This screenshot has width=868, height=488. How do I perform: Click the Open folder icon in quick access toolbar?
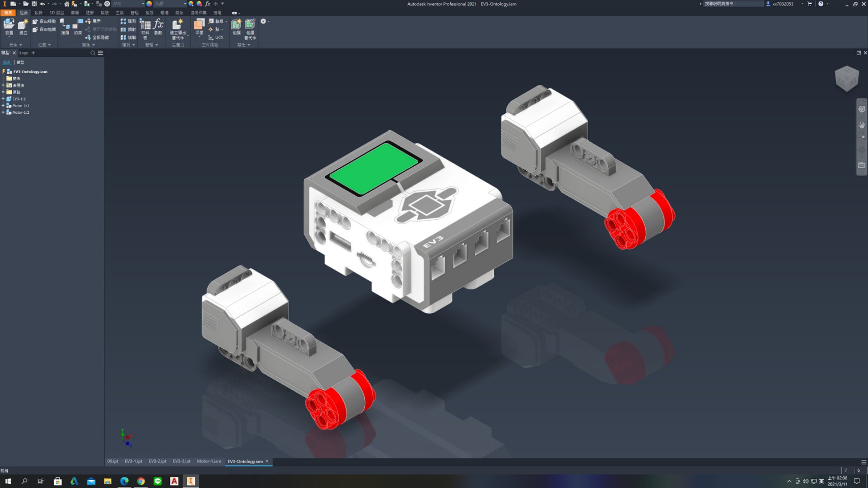pyautogui.click(x=25, y=4)
